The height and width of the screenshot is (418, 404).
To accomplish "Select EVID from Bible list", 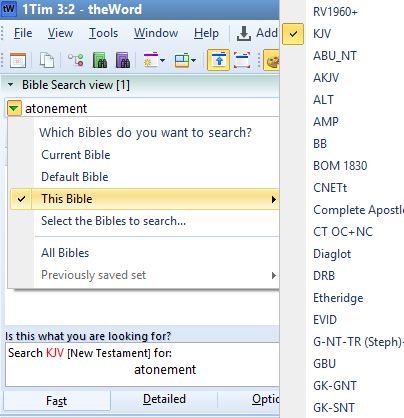I will tap(325, 320).
